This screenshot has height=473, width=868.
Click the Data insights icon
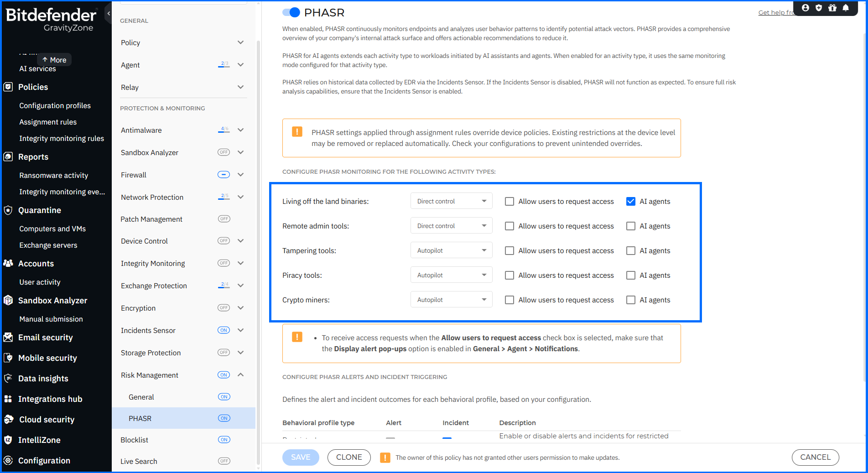pyautogui.click(x=8, y=378)
